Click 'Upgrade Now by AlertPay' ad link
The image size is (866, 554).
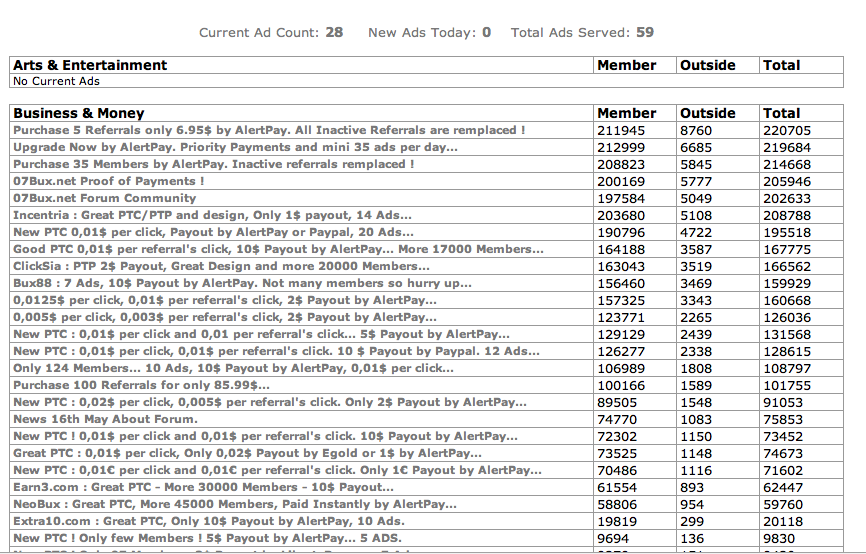(x=235, y=147)
